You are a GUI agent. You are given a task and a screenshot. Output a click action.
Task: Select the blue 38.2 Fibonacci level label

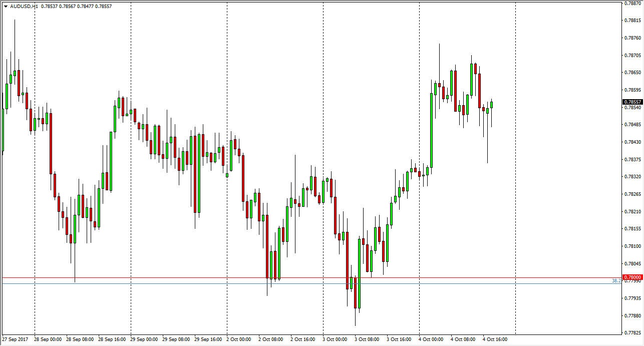616,281
